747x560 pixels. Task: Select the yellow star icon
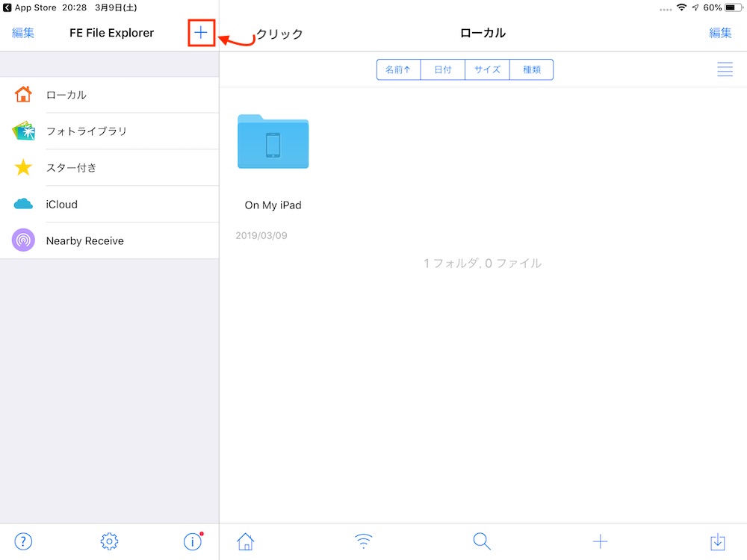(23, 167)
